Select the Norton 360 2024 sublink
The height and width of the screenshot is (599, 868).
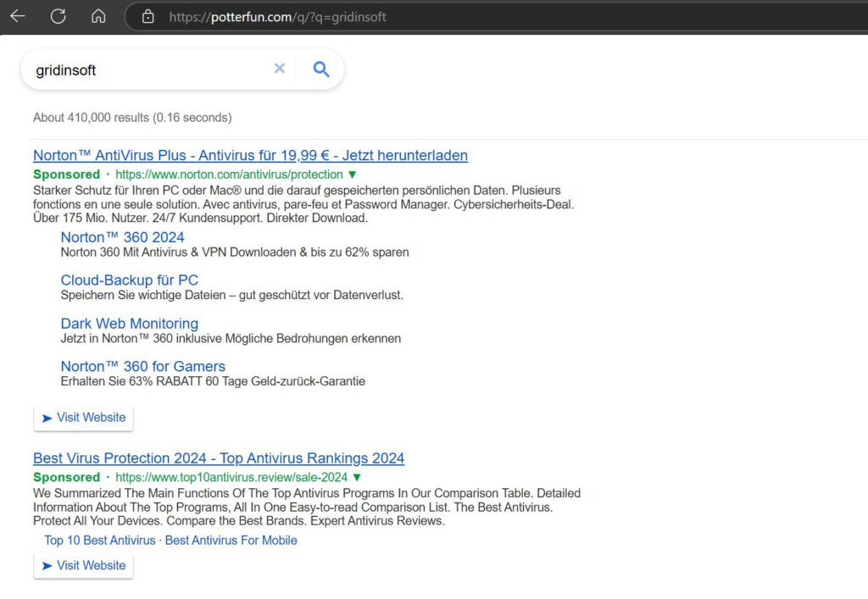coord(122,237)
